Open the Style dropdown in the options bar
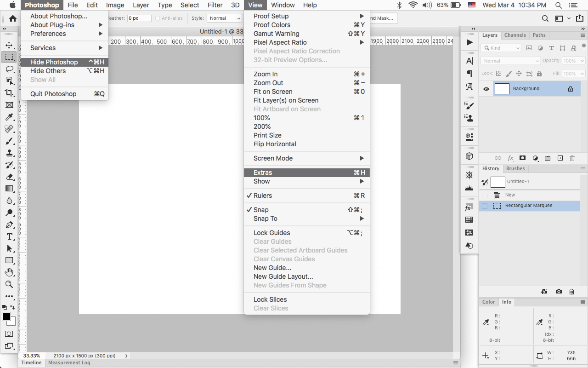 224,18
